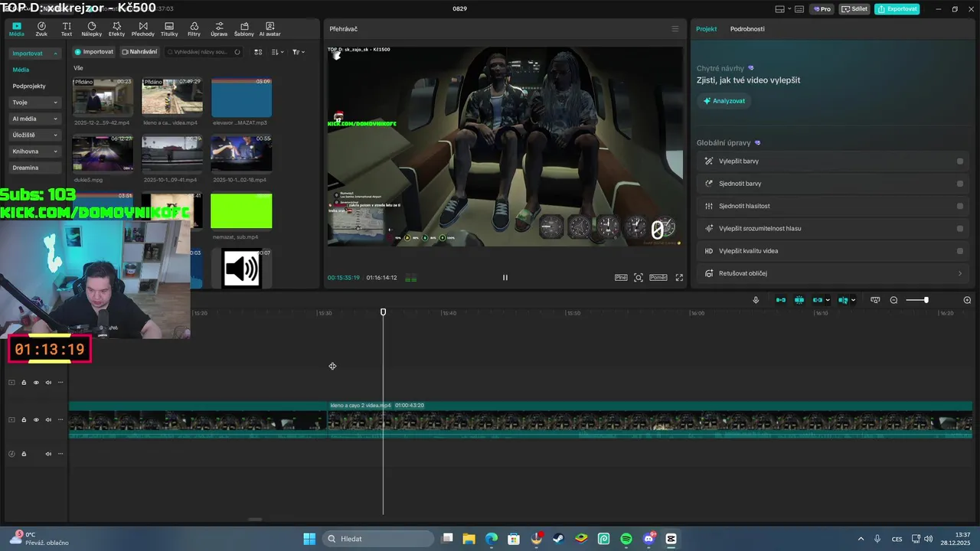980x551 pixels.
Task: Click the Exportovat button
Action: coord(897,9)
